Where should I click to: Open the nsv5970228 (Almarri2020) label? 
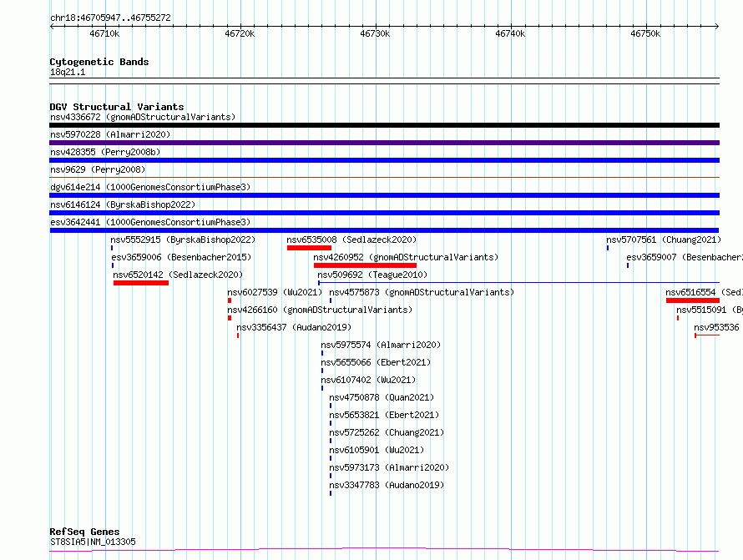[110, 134]
